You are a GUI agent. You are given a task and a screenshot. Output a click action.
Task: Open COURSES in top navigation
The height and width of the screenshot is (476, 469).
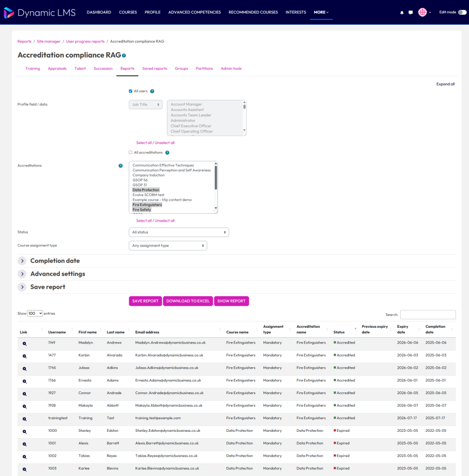(128, 13)
